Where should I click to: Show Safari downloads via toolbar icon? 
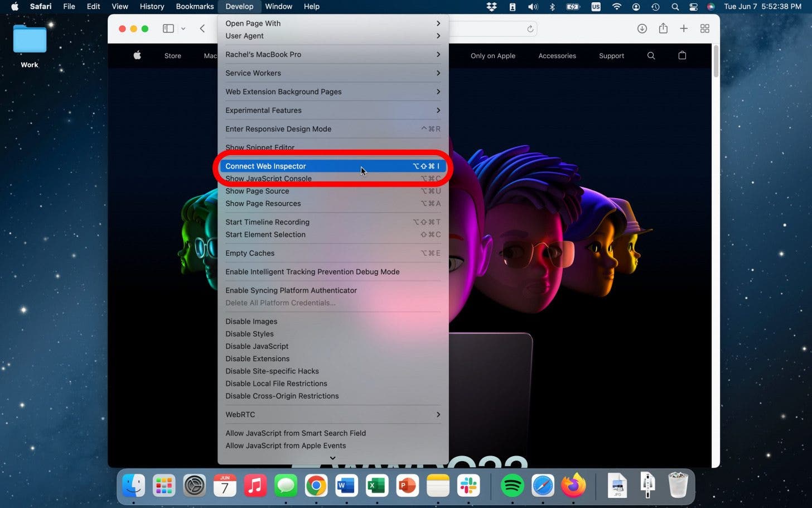tap(642, 28)
